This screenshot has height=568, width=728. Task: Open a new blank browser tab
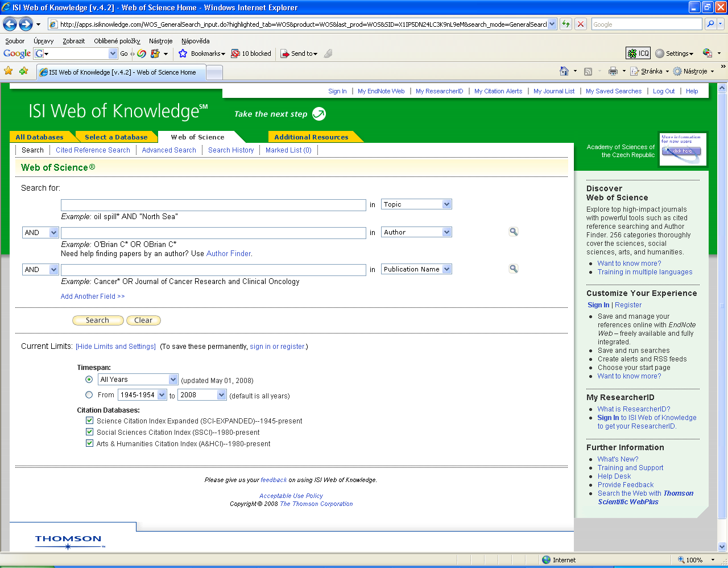(214, 72)
